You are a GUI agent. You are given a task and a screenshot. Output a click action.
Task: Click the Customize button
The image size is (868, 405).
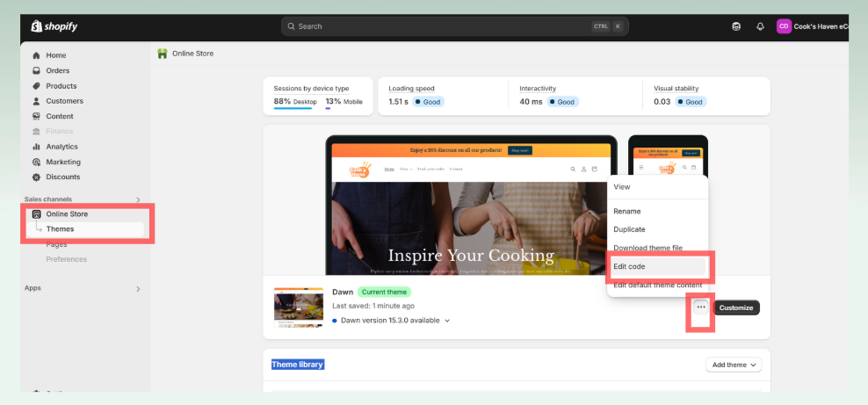click(736, 307)
